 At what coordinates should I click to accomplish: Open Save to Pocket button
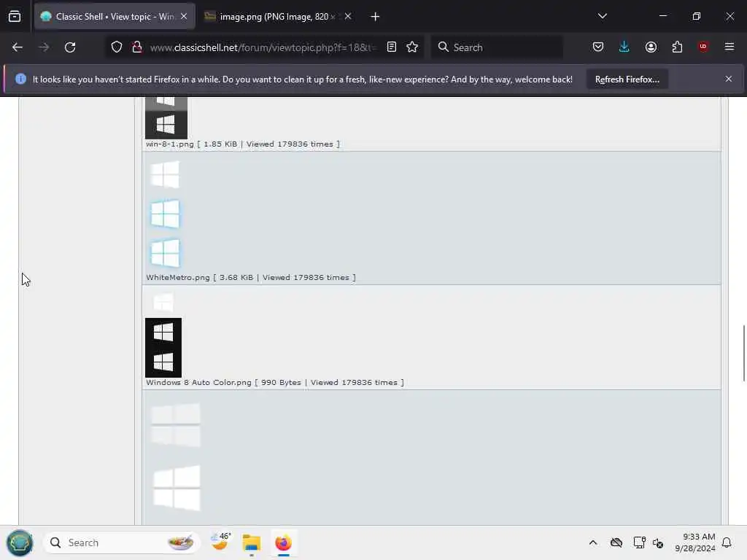point(598,47)
